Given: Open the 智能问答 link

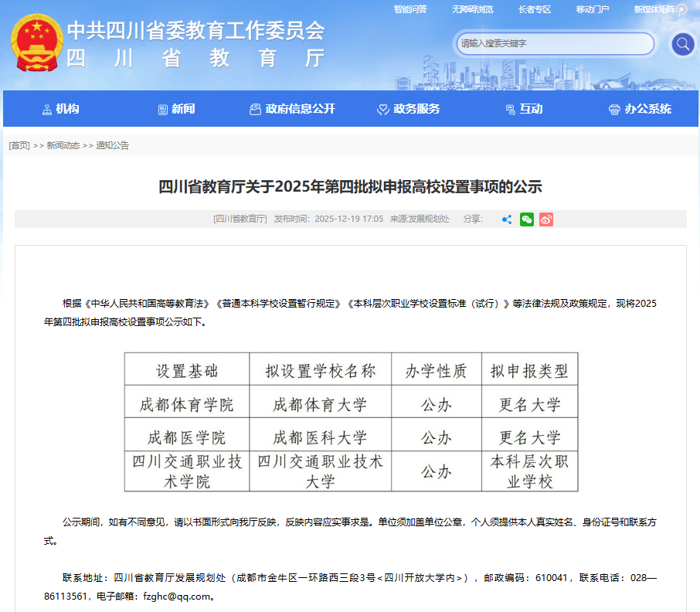Looking at the screenshot, I should (410, 9).
